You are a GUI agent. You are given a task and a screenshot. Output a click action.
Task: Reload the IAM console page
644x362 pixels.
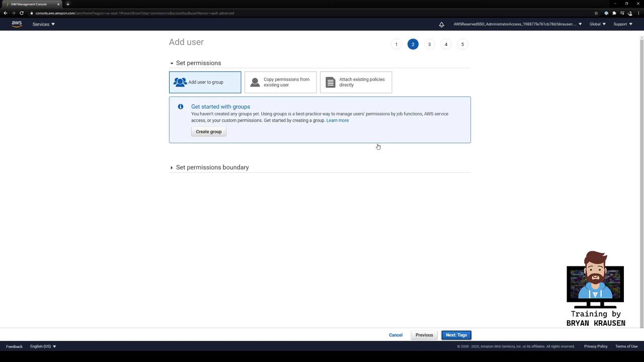click(x=22, y=13)
